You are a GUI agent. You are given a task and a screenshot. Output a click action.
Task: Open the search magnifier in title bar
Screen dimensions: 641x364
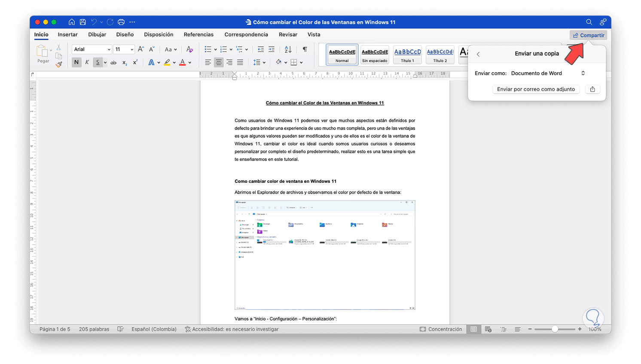click(589, 22)
